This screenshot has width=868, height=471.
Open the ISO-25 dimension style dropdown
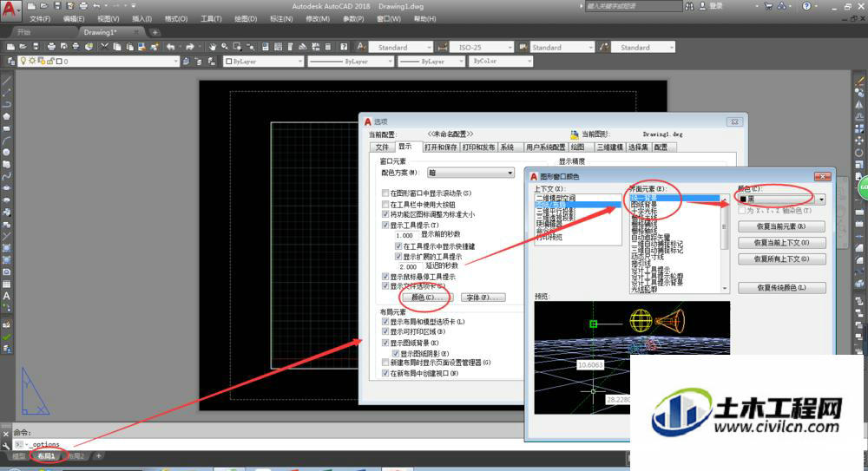[x=481, y=47]
